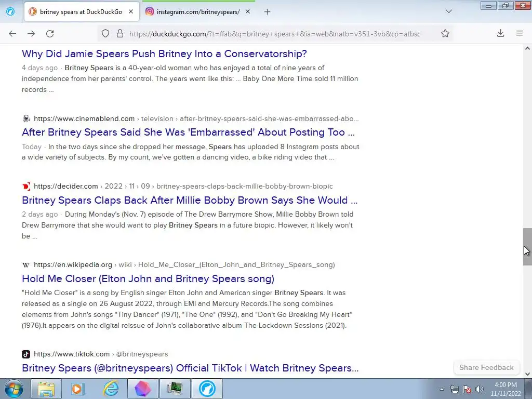Open the downloads panel
Image resolution: width=532 pixels, height=399 pixels.
coord(500,33)
